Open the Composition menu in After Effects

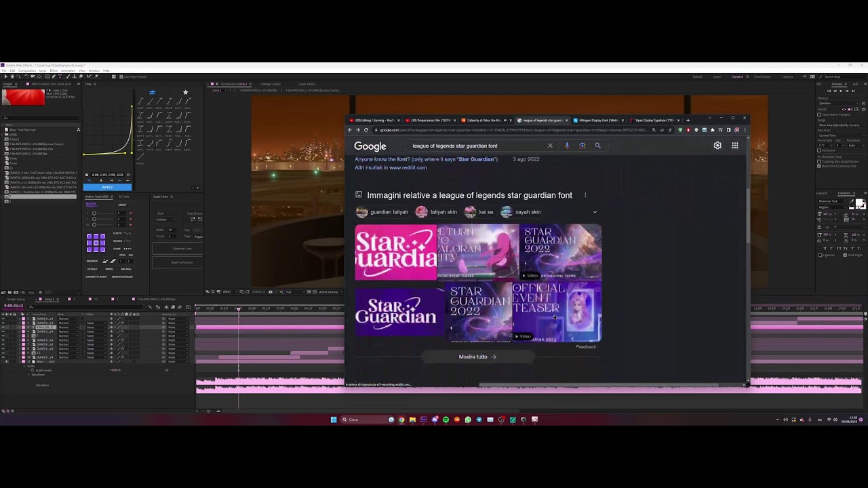point(27,70)
